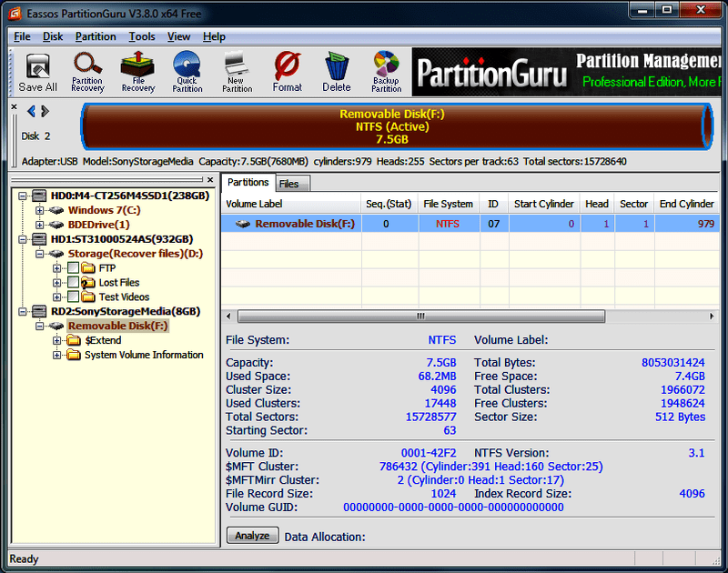Viewport: 728px width, 573px height.
Task: Enable the Test Videos checkbox
Action: coord(73,297)
